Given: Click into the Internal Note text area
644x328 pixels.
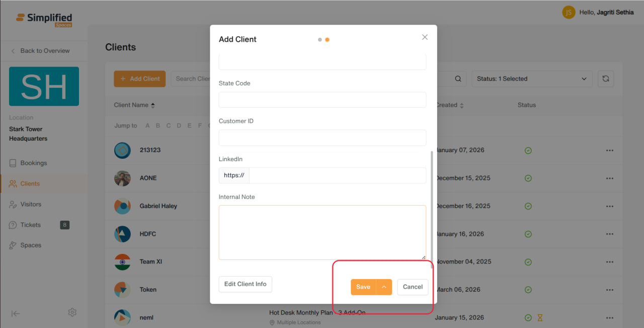Looking at the screenshot, I should pos(323,232).
